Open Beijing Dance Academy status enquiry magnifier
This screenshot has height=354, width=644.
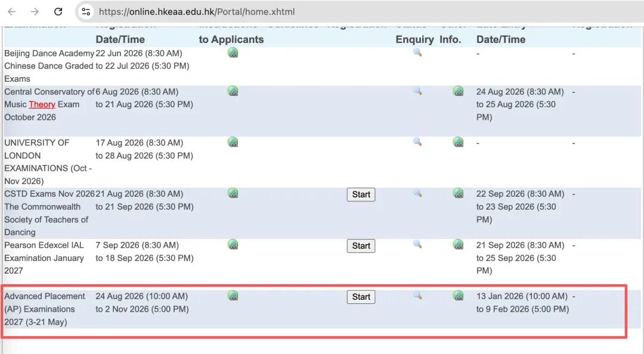pyautogui.click(x=417, y=52)
